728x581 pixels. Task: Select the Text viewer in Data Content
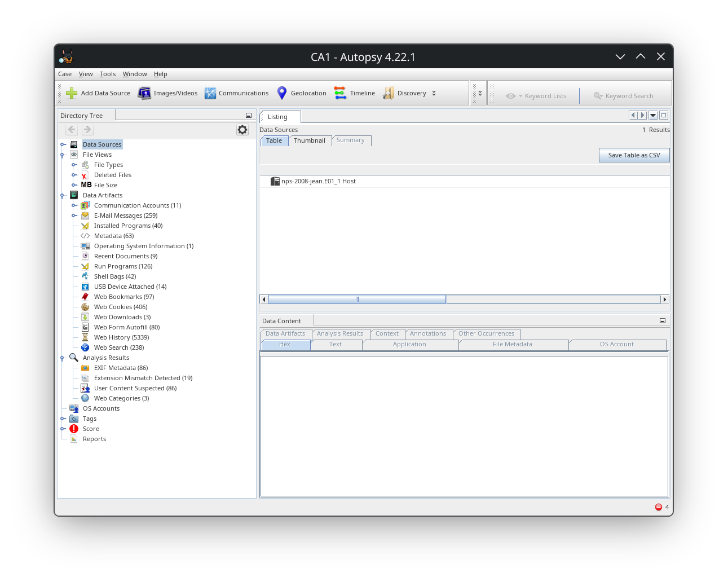pyautogui.click(x=336, y=344)
